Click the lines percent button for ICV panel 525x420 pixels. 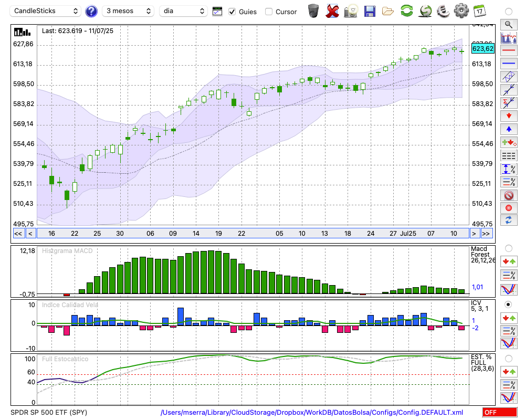click(x=509, y=331)
